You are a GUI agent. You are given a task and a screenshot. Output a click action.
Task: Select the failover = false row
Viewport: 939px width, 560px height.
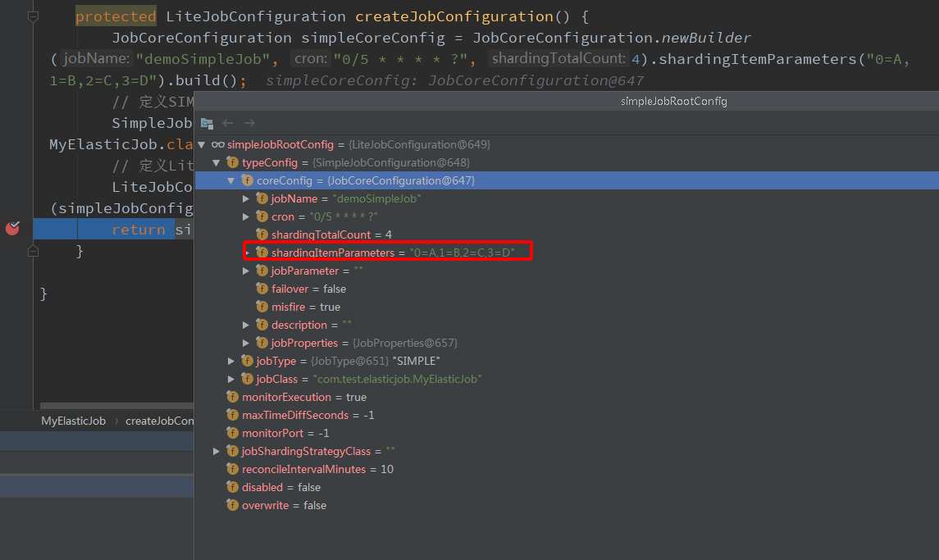coord(567,289)
